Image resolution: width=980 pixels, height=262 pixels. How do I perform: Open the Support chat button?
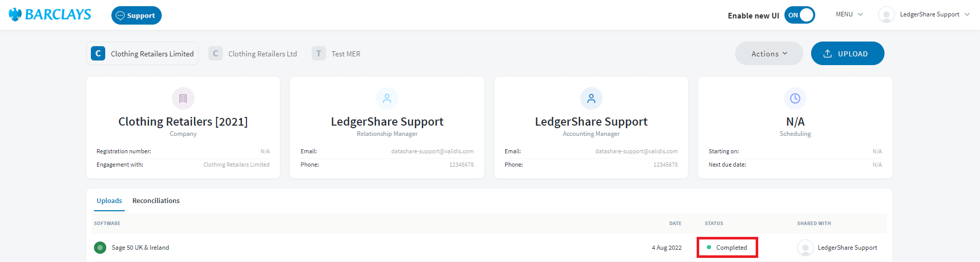click(x=136, y=15)
